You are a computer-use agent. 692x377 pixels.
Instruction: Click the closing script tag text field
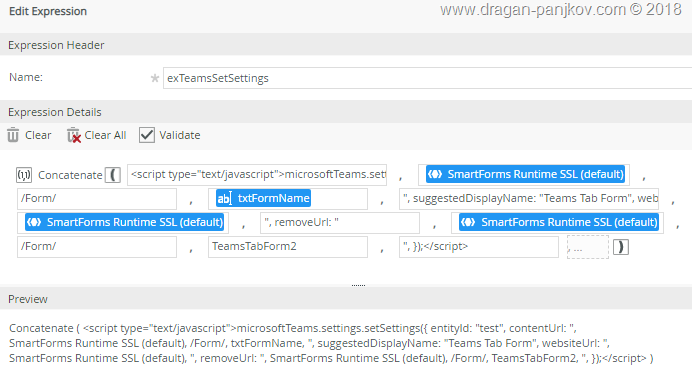(479, 246)
